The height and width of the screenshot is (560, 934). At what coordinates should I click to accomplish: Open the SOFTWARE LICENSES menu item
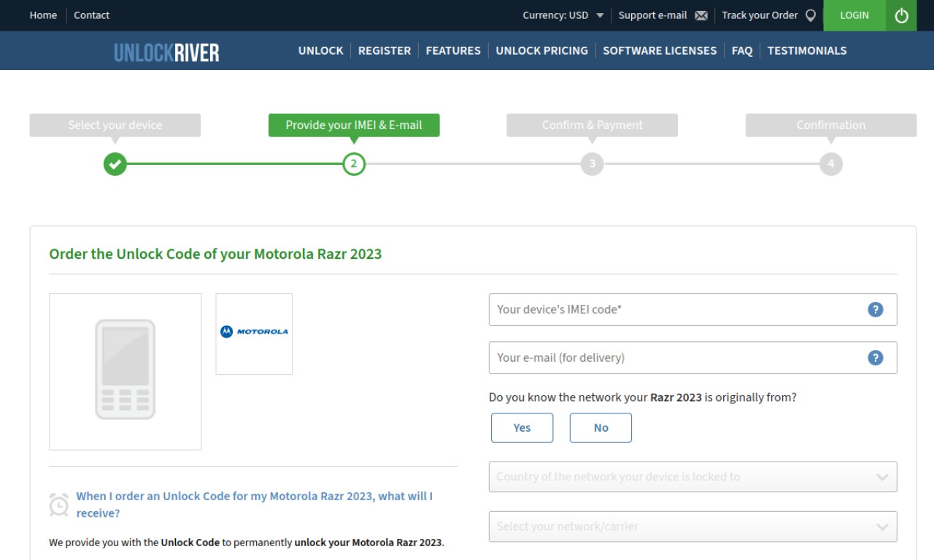point(660,51)
